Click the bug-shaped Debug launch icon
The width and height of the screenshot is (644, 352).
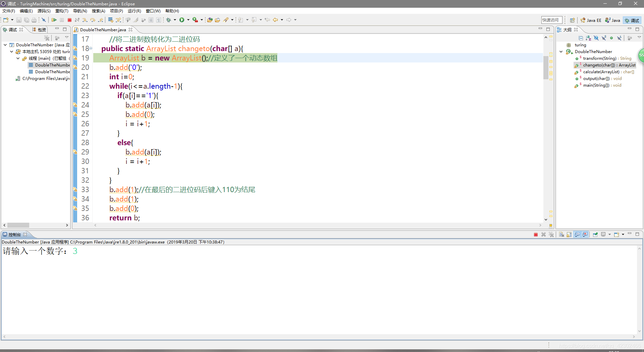point(169,20)
